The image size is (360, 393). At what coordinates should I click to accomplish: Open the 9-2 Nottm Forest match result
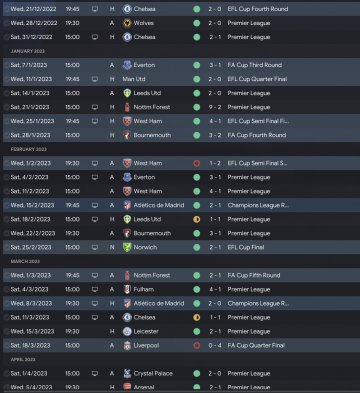(182, 107)
